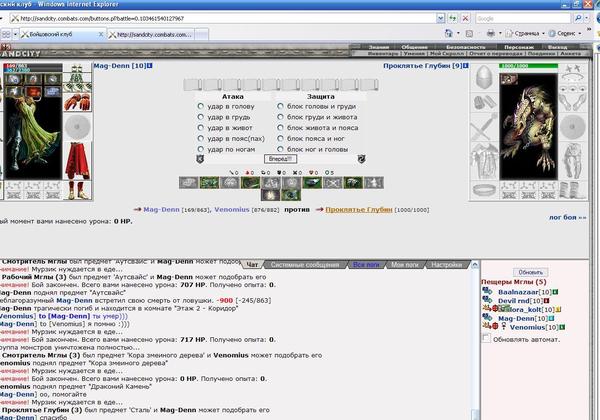Click the 'Вперед!!!' attack button

tap(280, 159)
